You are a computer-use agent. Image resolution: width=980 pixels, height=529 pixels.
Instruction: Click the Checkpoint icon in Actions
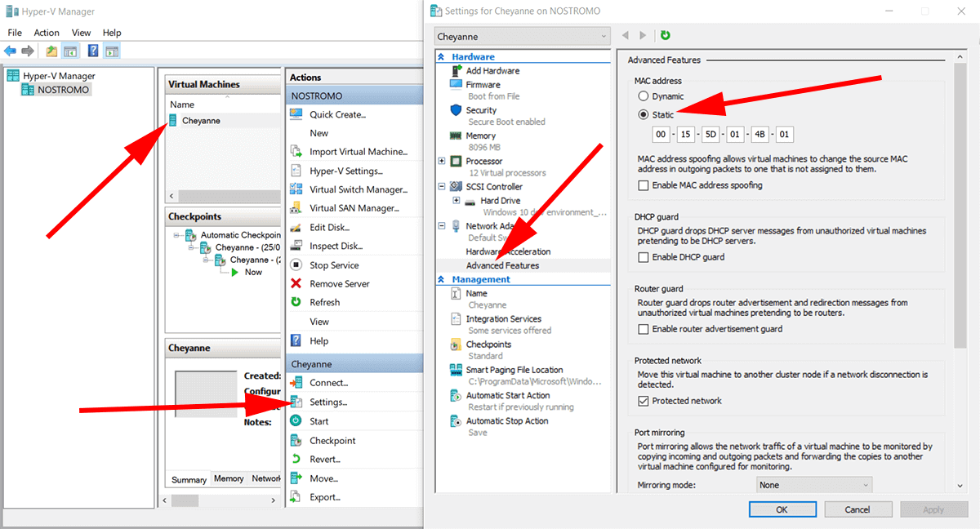pyautogui.click(x=296, y=441)
